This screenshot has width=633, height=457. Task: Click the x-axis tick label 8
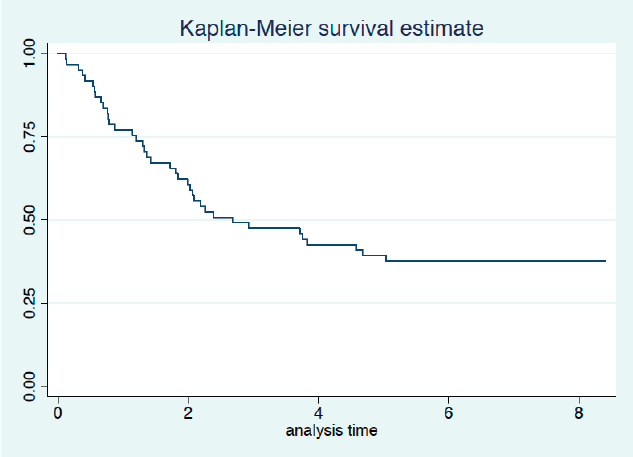578,414
